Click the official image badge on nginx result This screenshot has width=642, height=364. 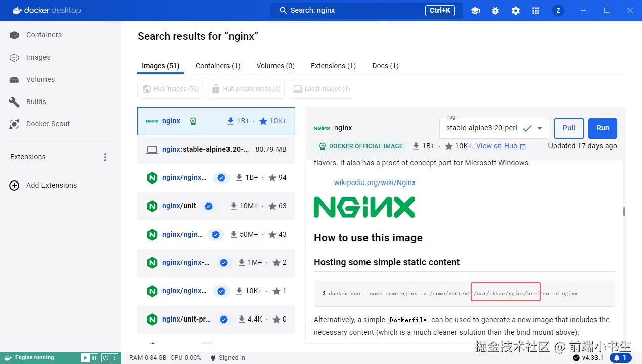[x=193, y=121]
